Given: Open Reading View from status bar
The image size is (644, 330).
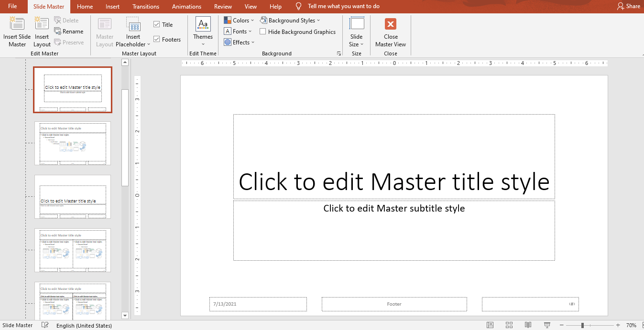Looking at the screenshot, I should [528, 325].
